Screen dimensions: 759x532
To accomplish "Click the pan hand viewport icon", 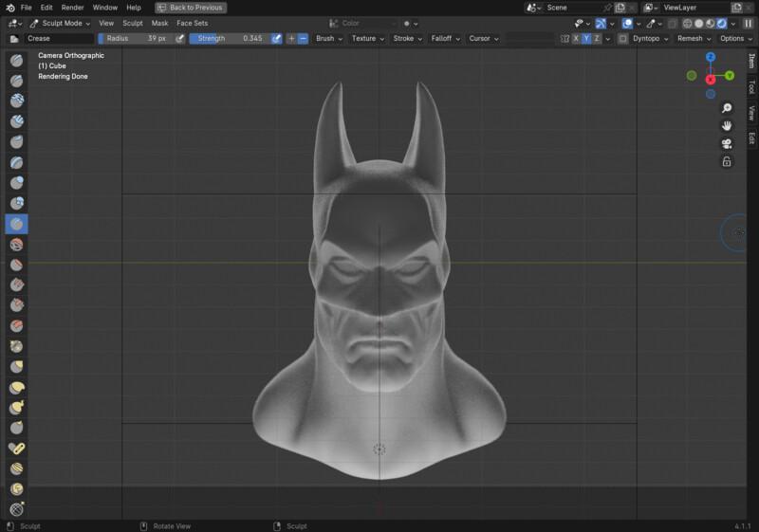I will pyautogui.click(x=727, y=125).
